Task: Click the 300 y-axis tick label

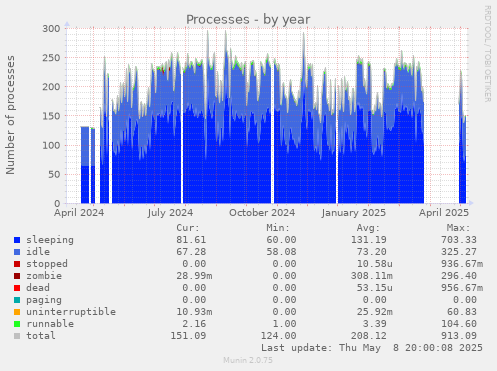Action: click(51, 29)
